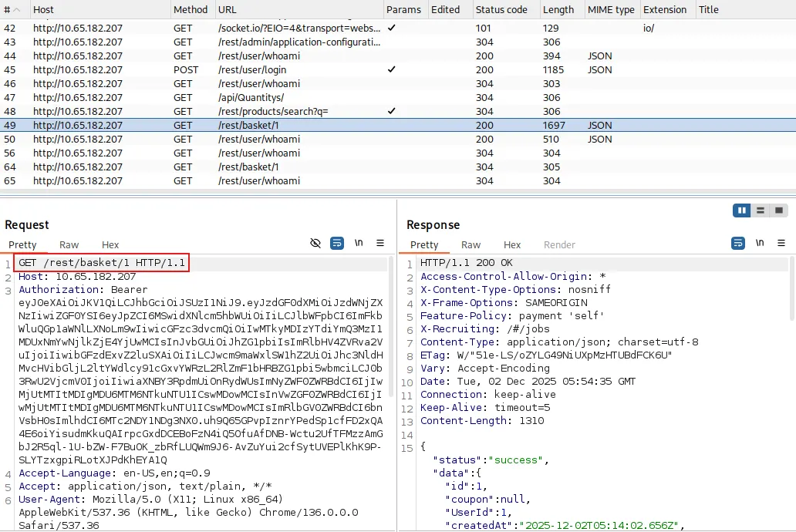Toggle hide non-printable characters eye icon in Request
Screen dimensions: 796x532
315,243
